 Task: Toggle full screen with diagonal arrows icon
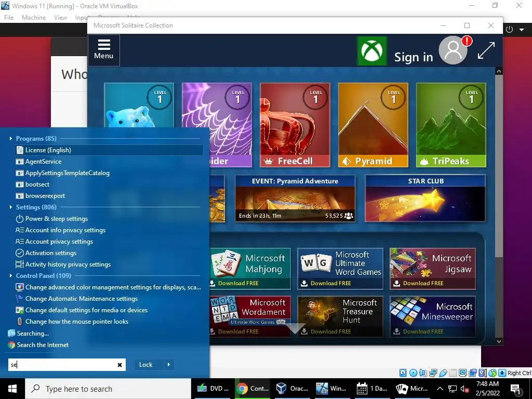click(486, 50)
